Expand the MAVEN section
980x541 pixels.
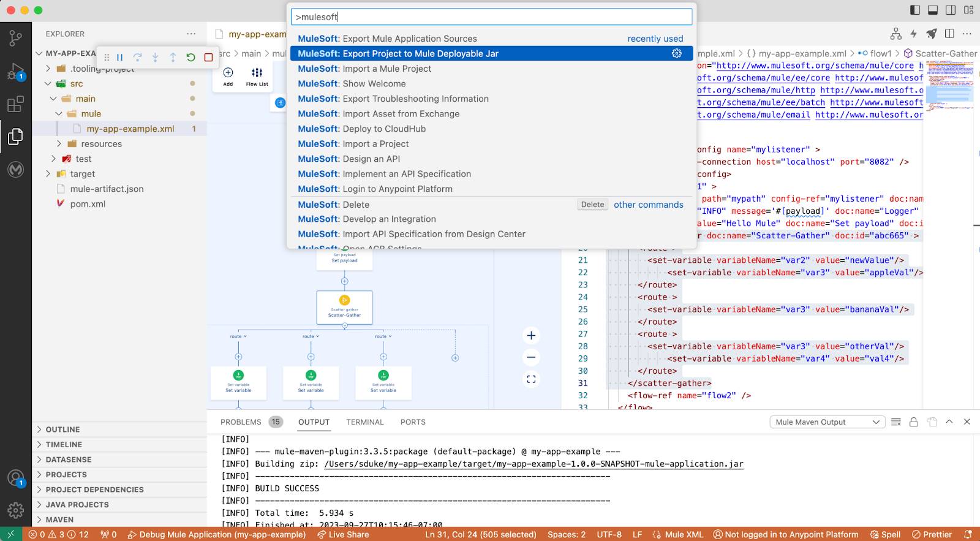coord(119,520)
